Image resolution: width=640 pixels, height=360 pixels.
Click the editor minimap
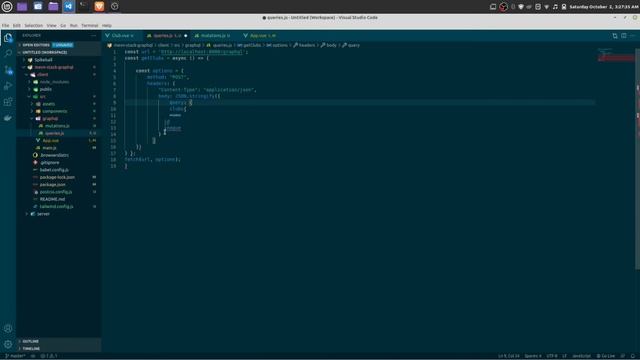coord(616,55)
